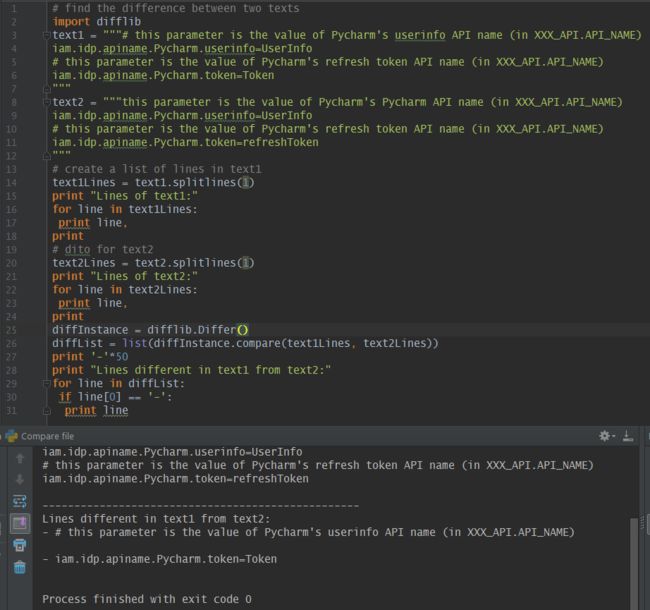Viewport: 650px width, 610px height.
Task: Click the fold end marker at line 31
Action: tap(46, 411)
